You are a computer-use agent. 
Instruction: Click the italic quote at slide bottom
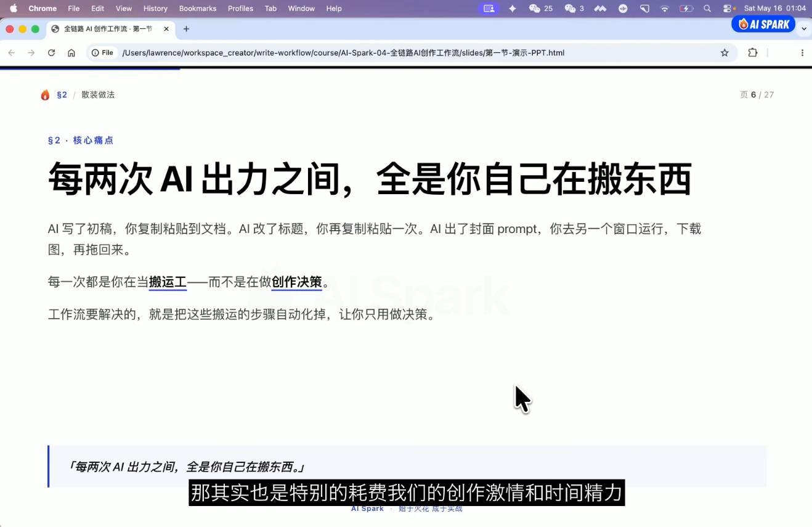click(x=186, y=467)
